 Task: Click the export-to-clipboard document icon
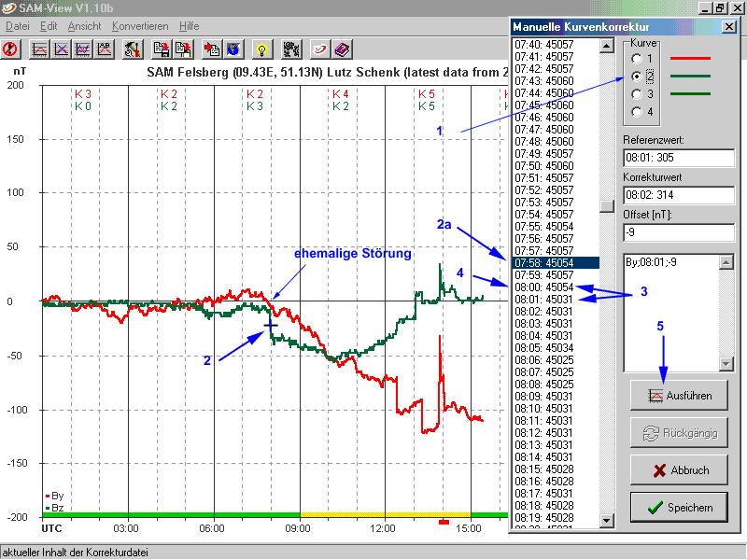coord(183,49)
